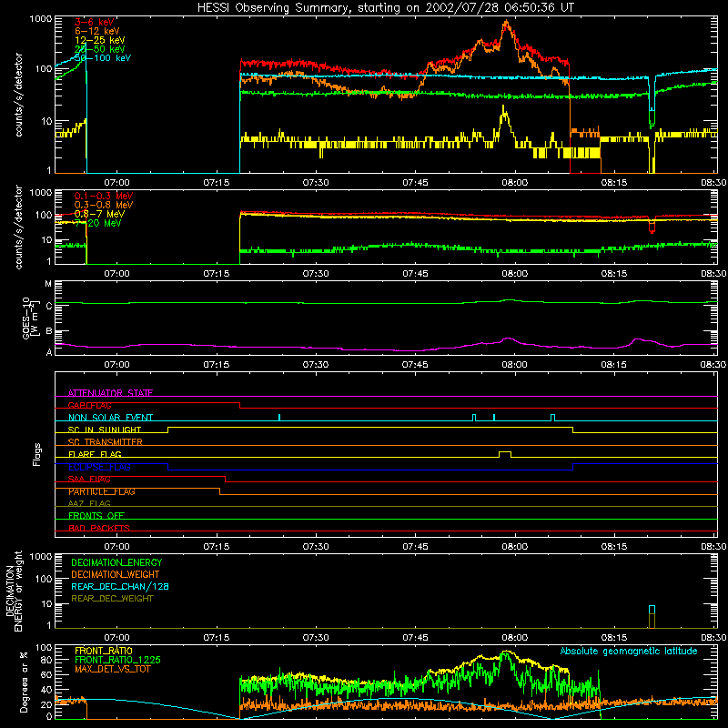Click the vertical Flags axis label
This screenshot has height=728, width=728.
click(36, 454)
